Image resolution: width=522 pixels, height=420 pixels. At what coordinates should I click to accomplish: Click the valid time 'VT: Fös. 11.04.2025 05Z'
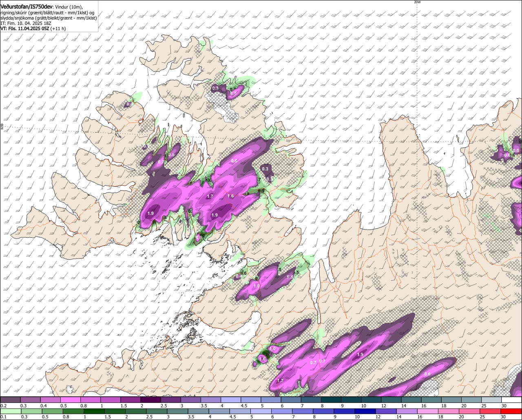[x=25, y=29]
